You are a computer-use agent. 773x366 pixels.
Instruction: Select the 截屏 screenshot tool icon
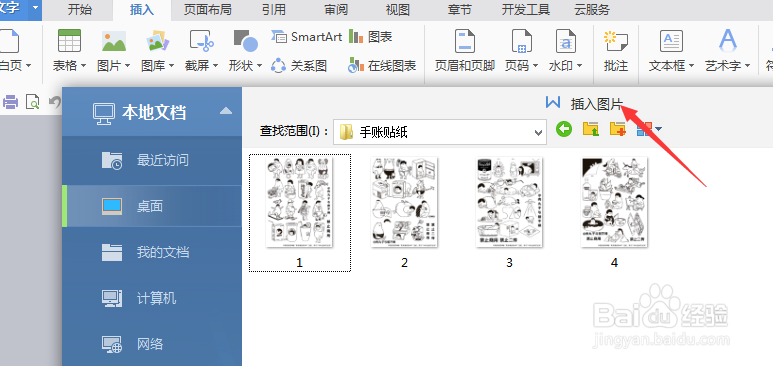[201, 41]
